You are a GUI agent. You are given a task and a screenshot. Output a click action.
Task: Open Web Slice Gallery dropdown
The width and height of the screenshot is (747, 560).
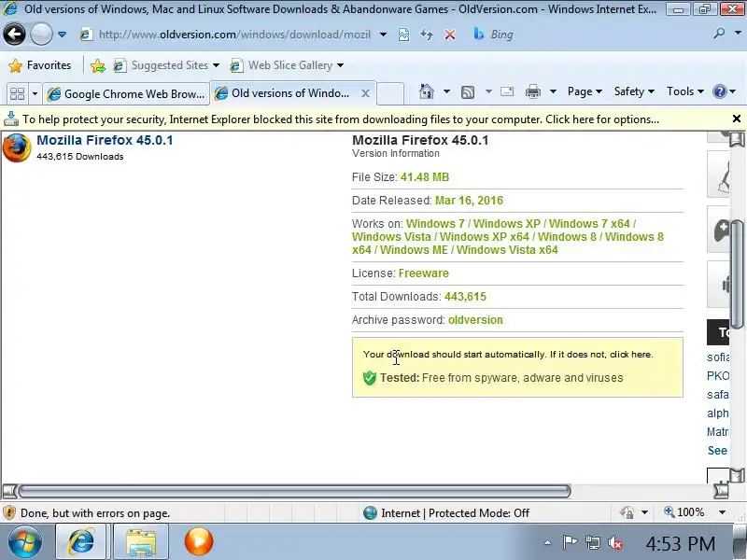(x=287, y=65)
